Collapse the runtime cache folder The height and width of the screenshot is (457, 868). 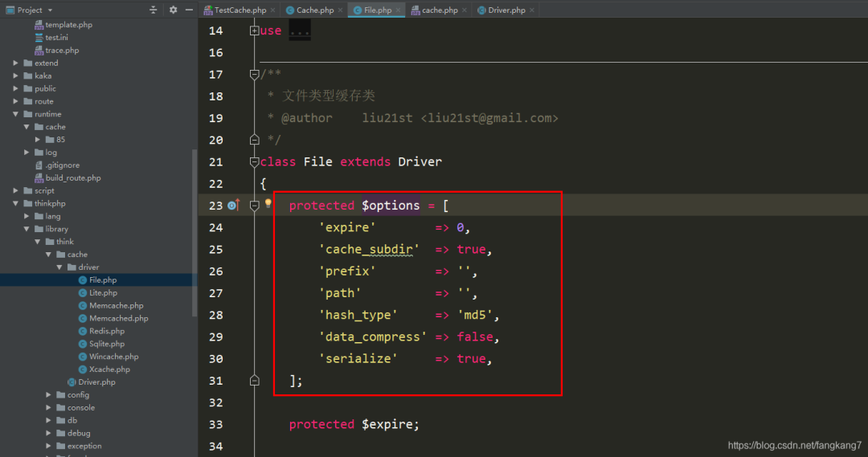click(x=27, y=127)
